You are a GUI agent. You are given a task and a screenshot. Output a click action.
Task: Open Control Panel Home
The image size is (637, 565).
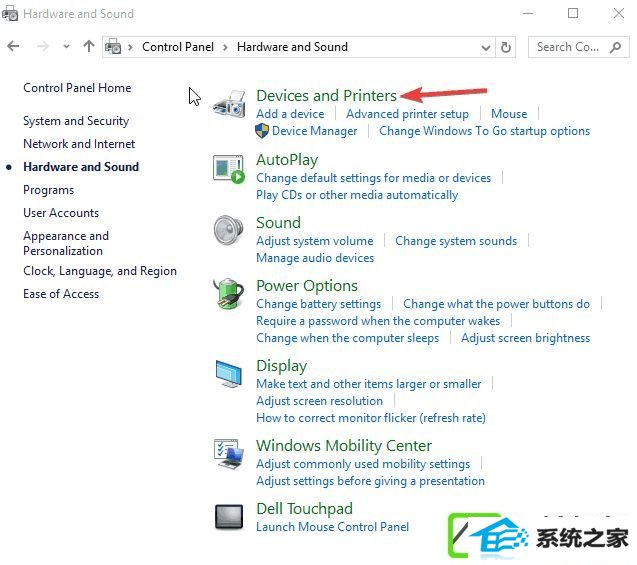pos(77,88)
